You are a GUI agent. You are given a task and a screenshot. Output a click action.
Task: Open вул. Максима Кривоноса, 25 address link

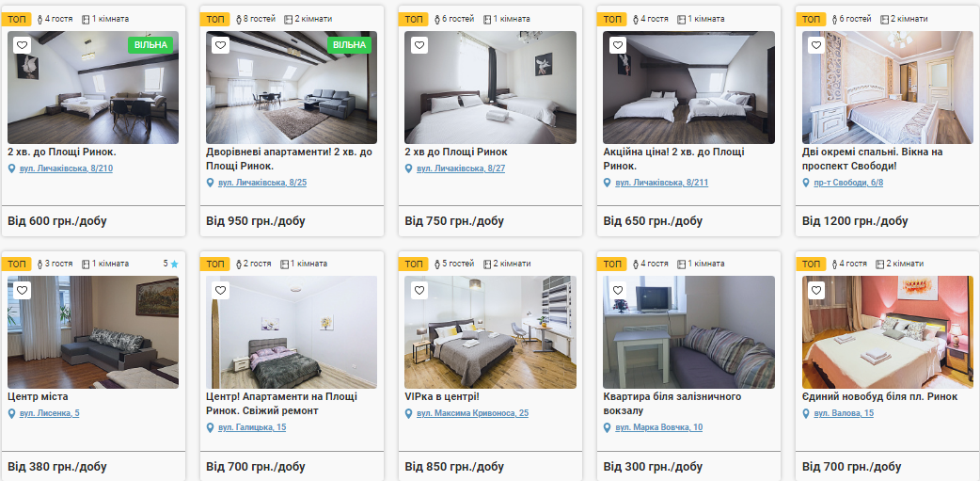pyautogui.click(x=472, y=413)
